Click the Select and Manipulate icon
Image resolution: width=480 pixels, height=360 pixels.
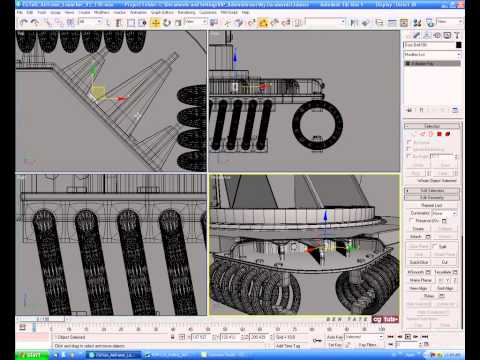(x=227, y=23)
